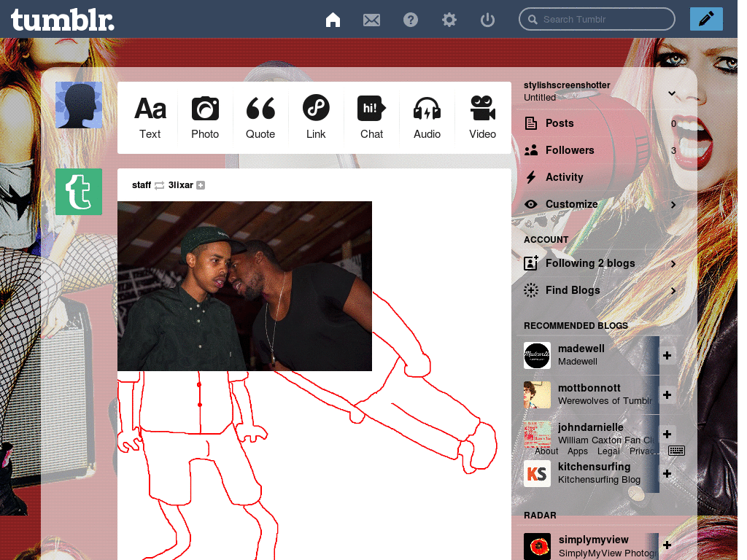Viewport: 747px width, 560px height.
Task: Click the log out power icon
Action: (x=487, y=20)
